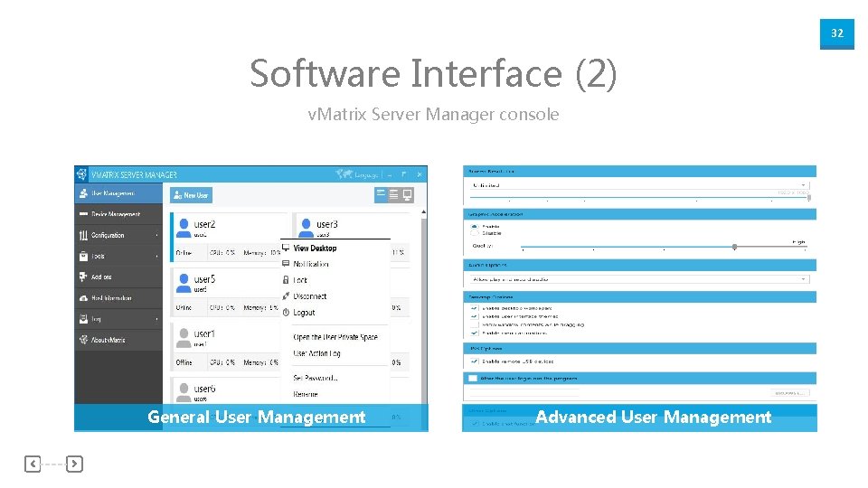
Task: Click the View Desktop monitor icon
Action: tap(286, 248)
